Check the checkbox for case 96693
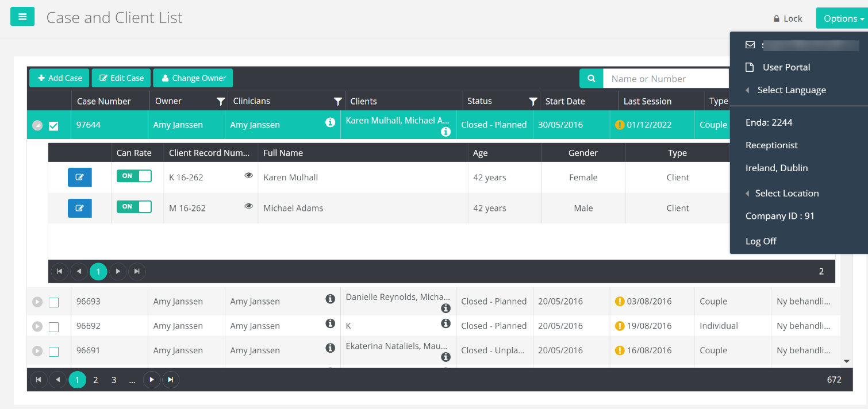This screenshot has height=409, width=868. [53, 302]
